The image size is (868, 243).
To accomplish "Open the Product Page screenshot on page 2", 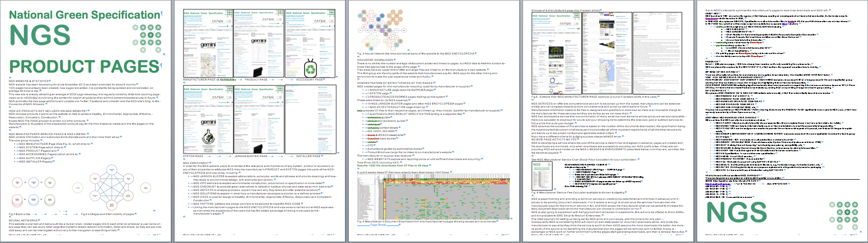I will click(259, 43).
